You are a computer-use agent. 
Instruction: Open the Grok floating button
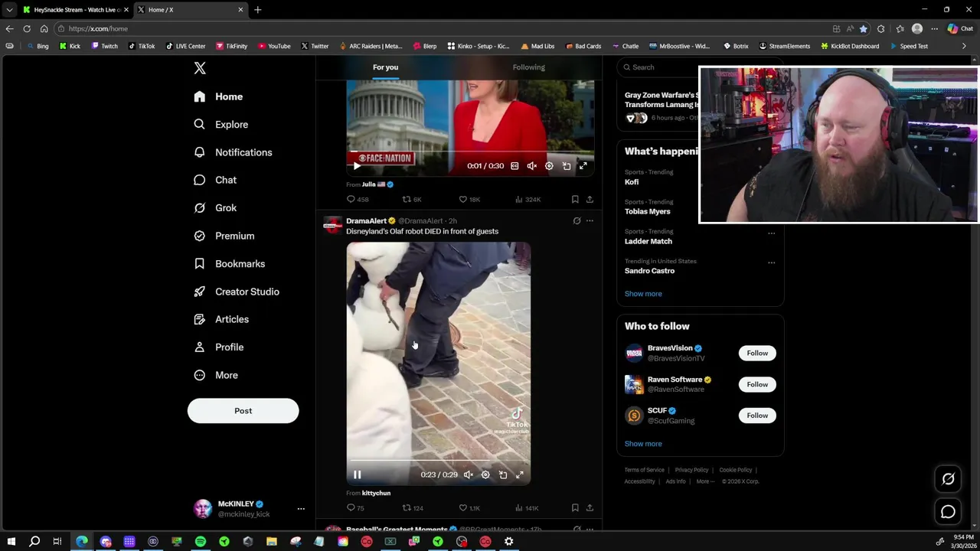tap(948, 479)
